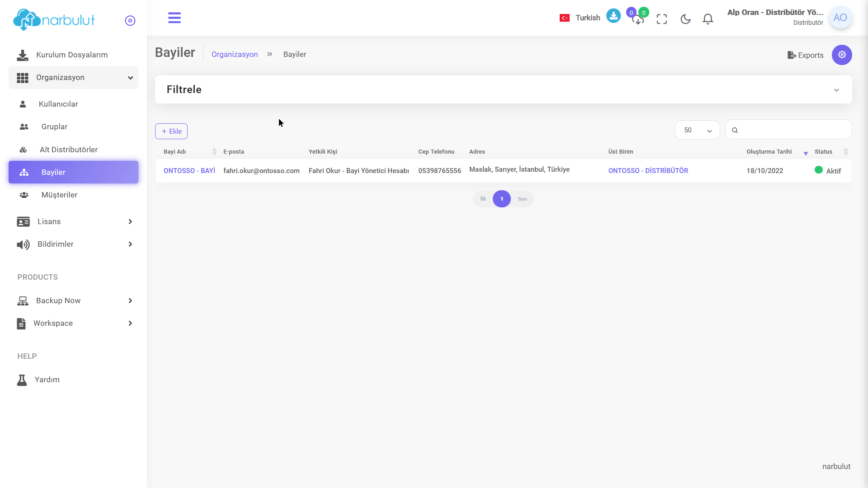This screenshot has width=868, height=488.
Task: Open the notifications bell
Action: tap(708, 19)
